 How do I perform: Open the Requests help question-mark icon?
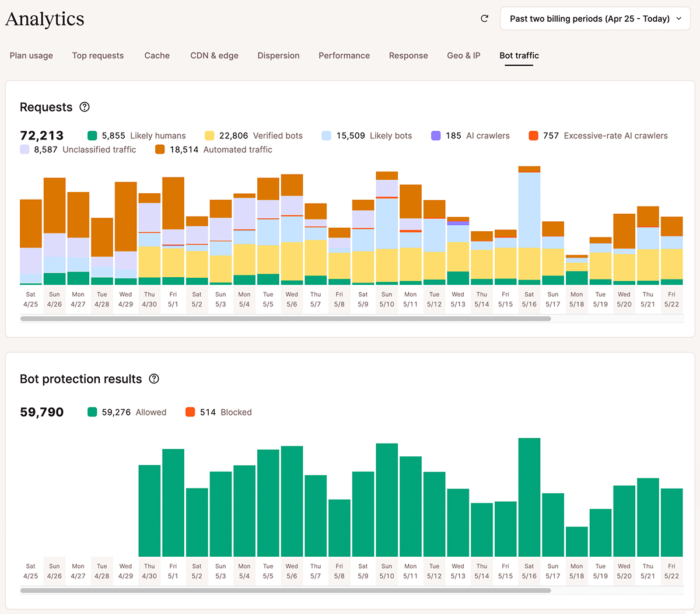[85, 107]
